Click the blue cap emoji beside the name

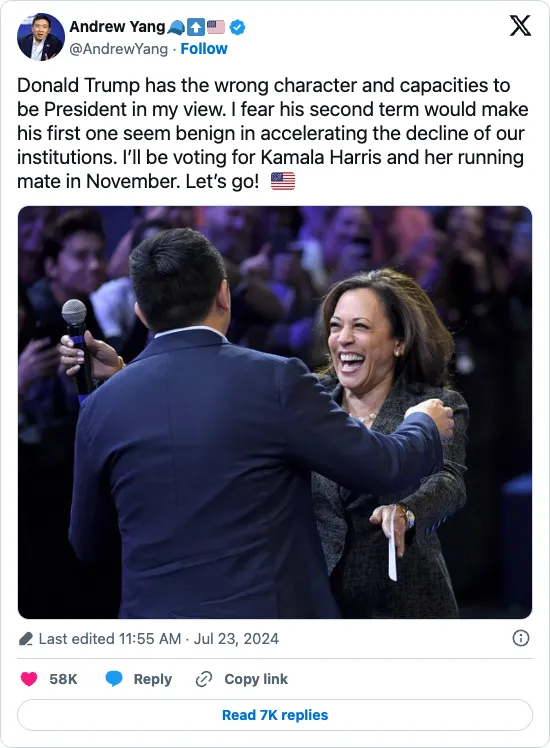(x=176, y=28)
